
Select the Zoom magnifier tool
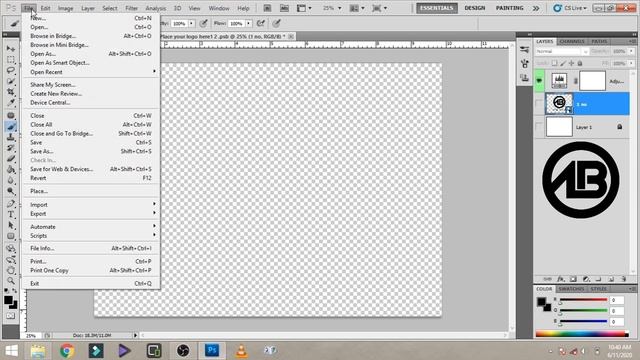pyautogui.click(x=11, y=281)
